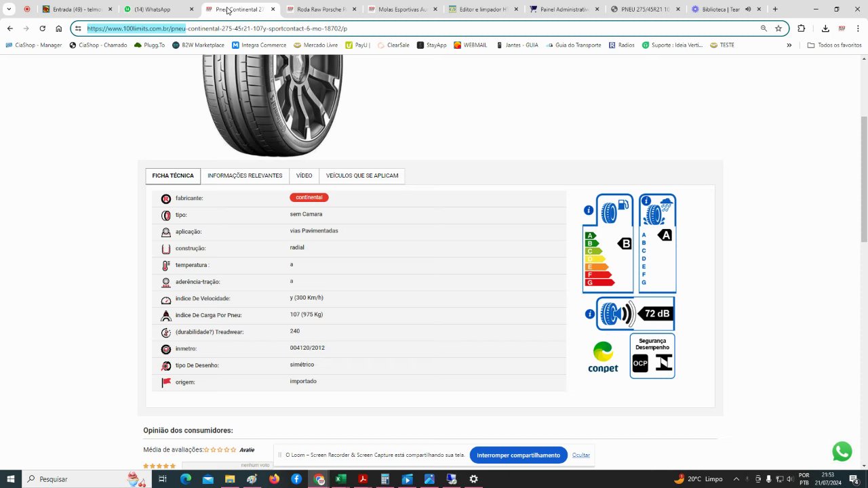Open the B2W Marketplace bookmark
868x488 pixels.
(198, 45)
